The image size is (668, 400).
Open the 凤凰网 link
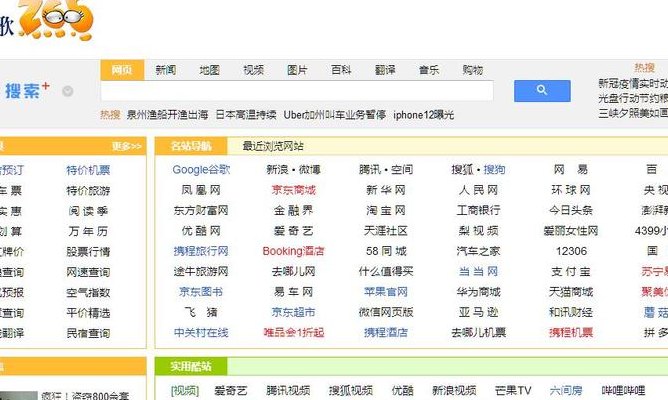201,190
